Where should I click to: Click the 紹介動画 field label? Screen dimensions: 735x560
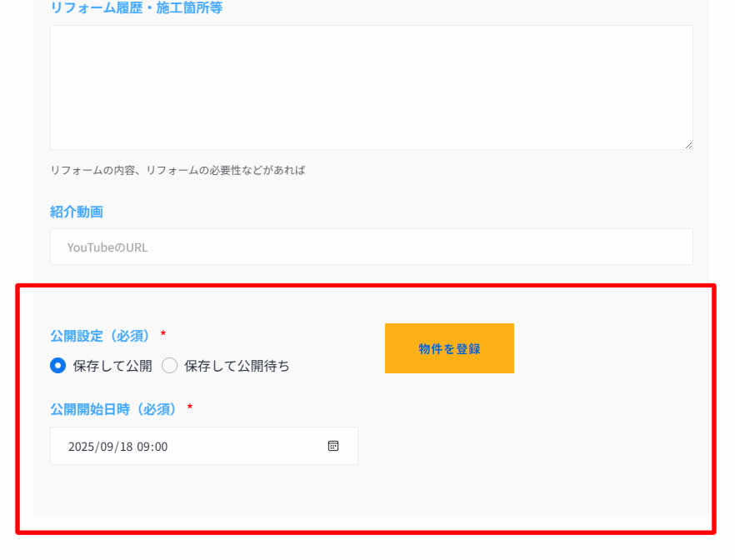point(77,212)
